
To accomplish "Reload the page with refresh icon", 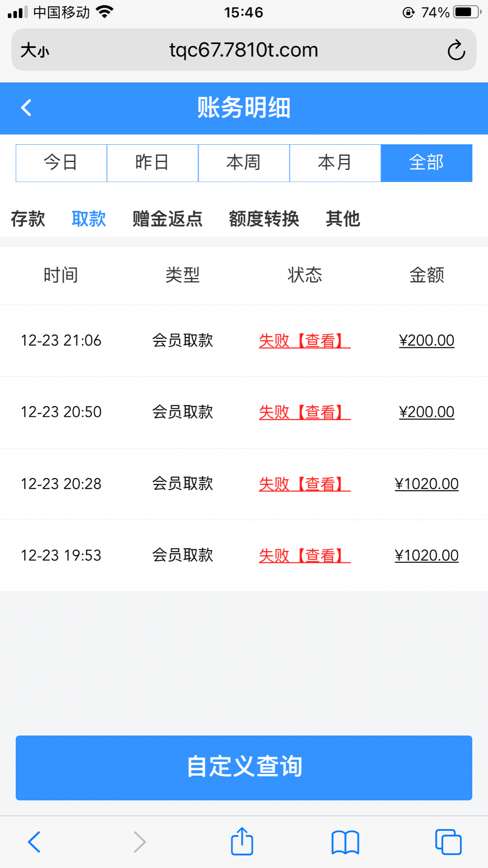I will pos(456,50).
